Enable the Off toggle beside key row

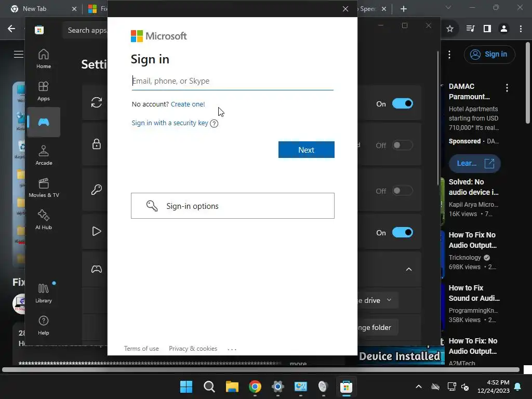click(x=403, y=191)
